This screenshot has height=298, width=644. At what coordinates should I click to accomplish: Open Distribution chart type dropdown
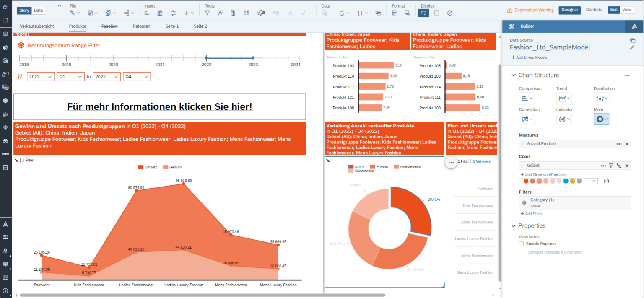click(x=601, y=98)
